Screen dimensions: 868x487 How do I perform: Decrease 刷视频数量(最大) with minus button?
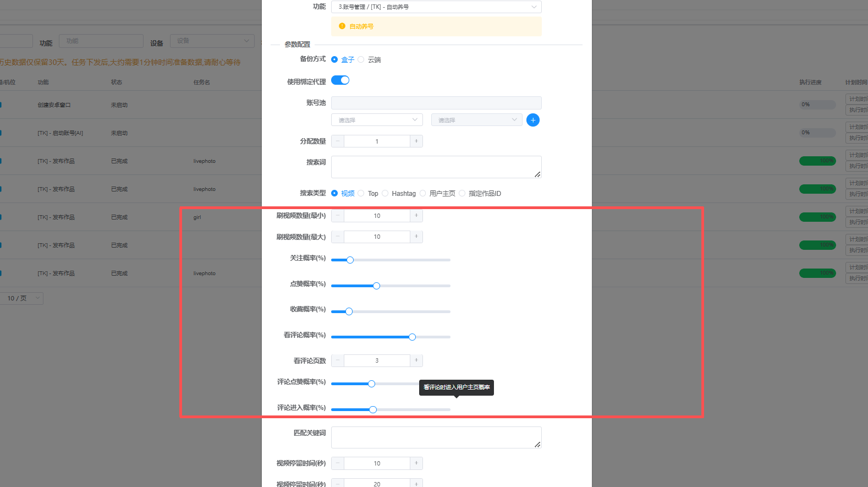(x=338, y=237)
